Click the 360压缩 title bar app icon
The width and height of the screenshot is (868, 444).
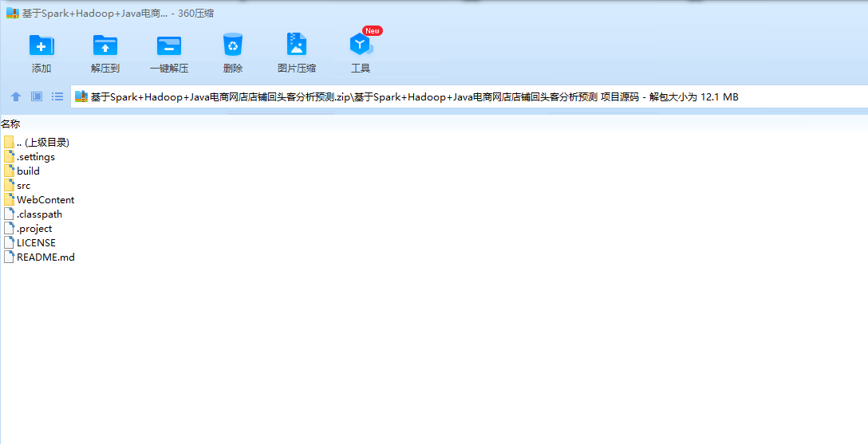(x=13, y=14)
